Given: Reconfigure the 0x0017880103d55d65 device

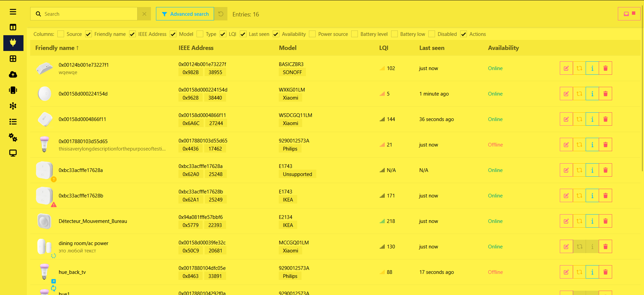Looking at the screenshot, I should (x=579, y=144).
